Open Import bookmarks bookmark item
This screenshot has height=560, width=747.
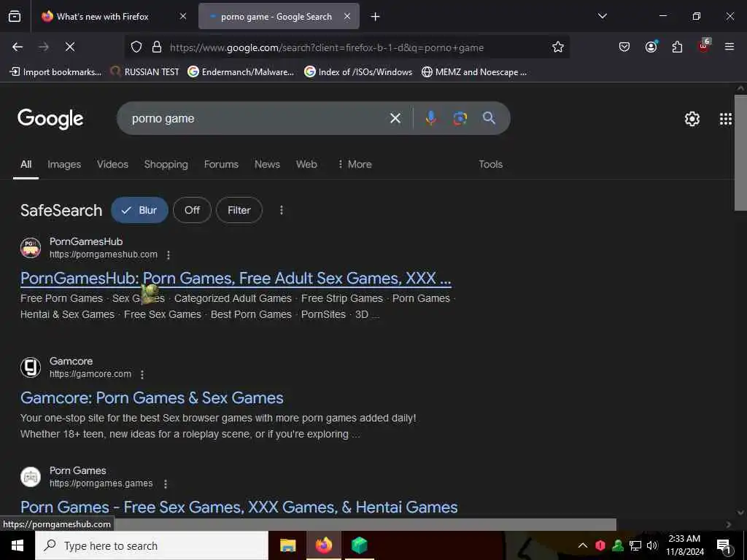[x=55, y=72]
